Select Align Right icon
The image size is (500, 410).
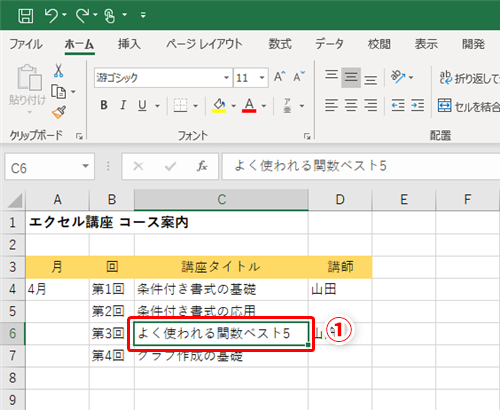pyautogui.click(x=370, y=105)
